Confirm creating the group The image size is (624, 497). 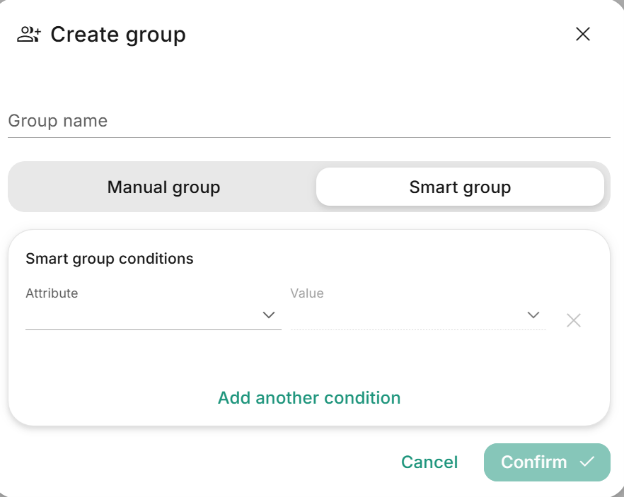coord(547,462)
